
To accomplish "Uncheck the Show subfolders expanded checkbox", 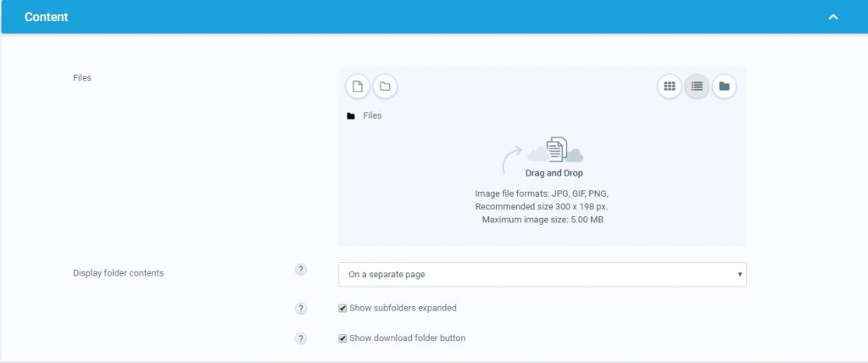I will [342, 309].
